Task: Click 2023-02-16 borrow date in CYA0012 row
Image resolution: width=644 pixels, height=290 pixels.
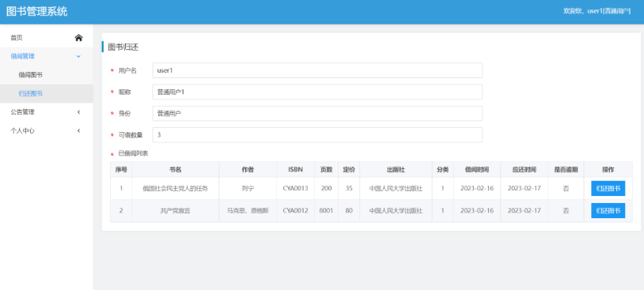Action: tap(477, 211)
